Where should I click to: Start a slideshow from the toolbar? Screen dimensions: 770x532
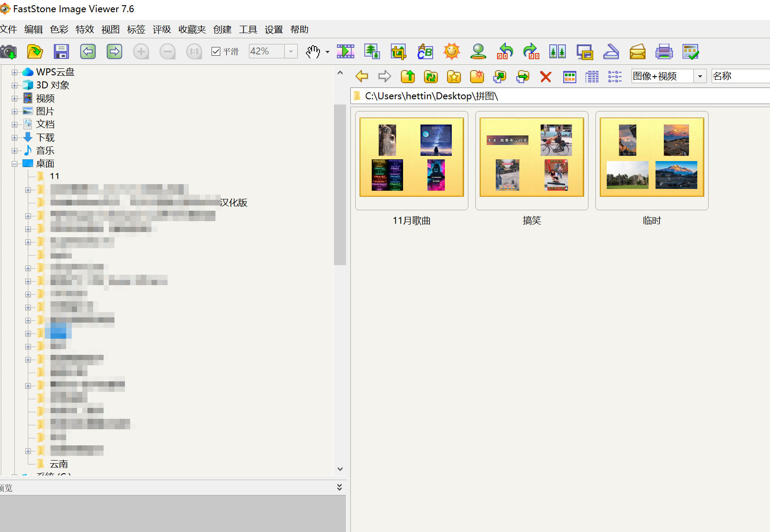tap(346, 52)
